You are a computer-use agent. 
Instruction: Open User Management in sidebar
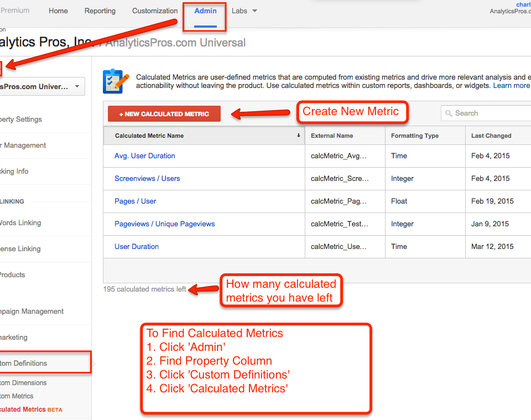tap(23, 146)
